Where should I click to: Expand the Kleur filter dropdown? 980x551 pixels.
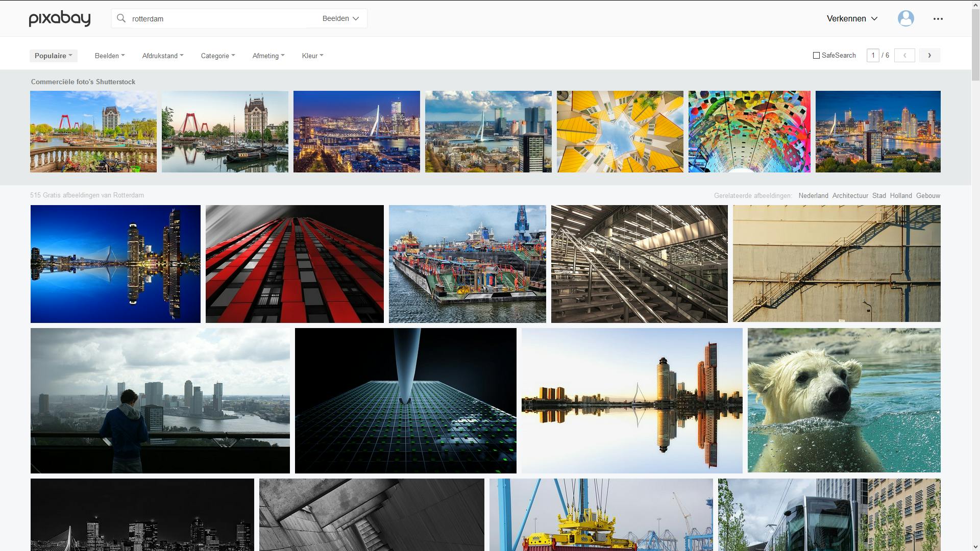point(312,56)
